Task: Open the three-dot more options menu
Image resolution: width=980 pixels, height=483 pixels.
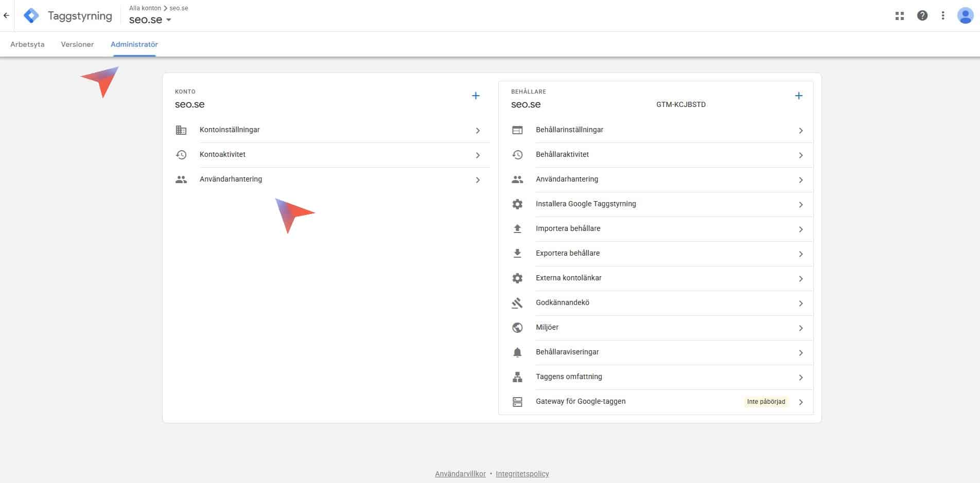Action: tap(943, 16)
